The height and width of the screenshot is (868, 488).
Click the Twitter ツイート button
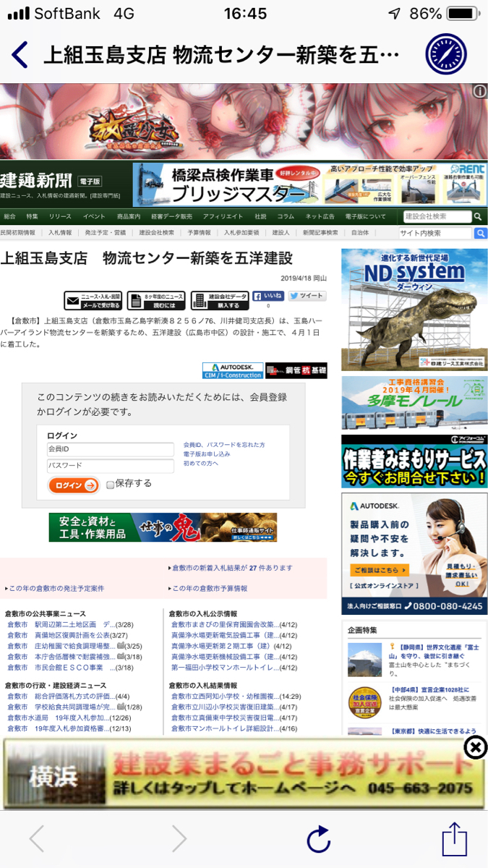[307, 296]
